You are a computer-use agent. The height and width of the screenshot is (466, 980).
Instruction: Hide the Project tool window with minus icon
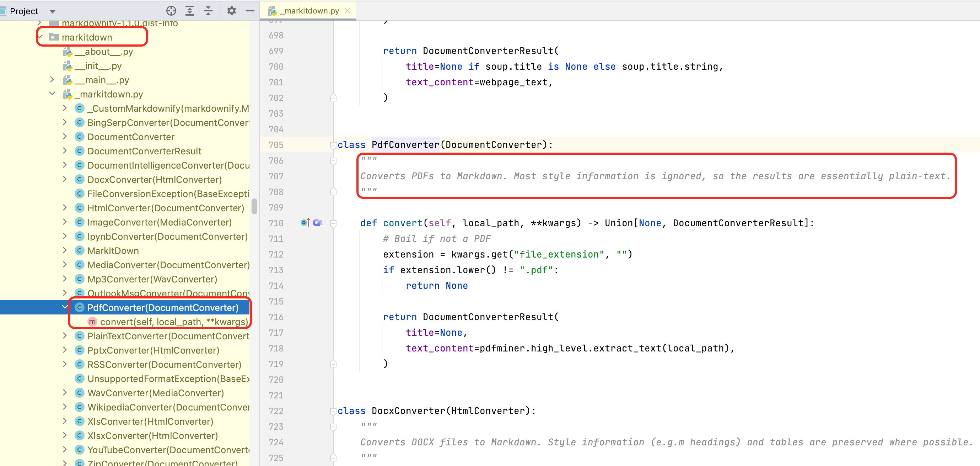pyautogui.click(x=250, y=11)
